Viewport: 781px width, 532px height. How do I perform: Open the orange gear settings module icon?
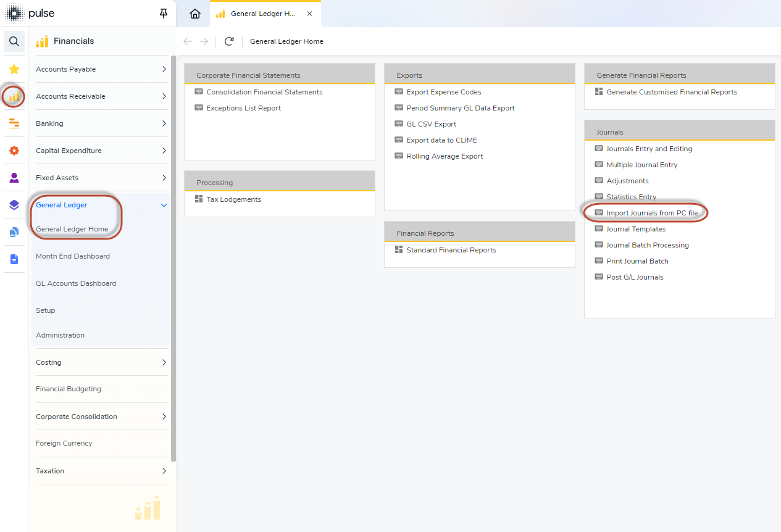click(14, 151)
